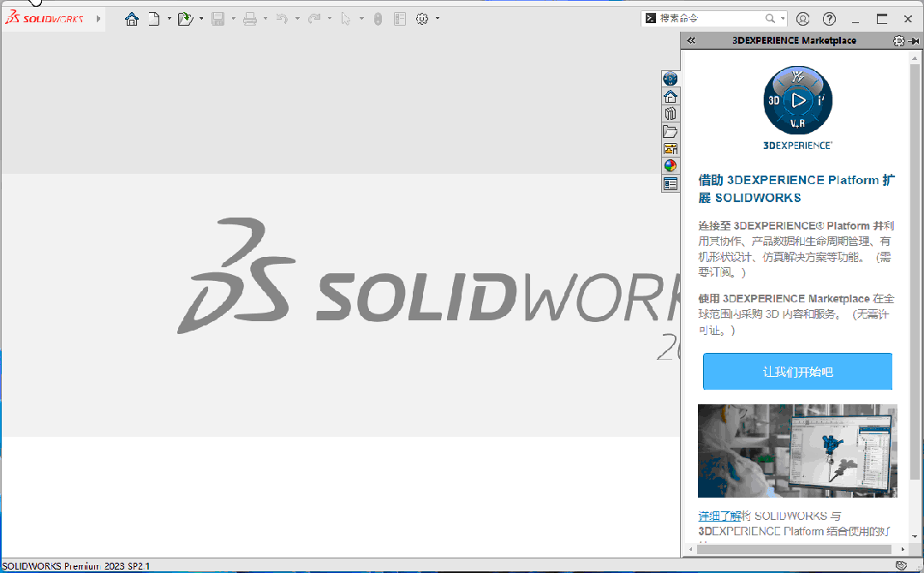
Task: Click the scroll right arrow in task pane
Action: (903, 549)
